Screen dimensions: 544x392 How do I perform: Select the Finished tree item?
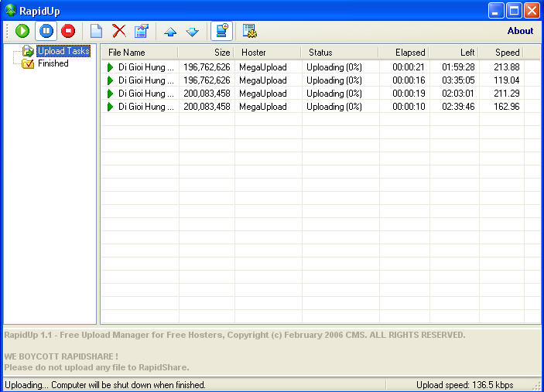point(53,63)
